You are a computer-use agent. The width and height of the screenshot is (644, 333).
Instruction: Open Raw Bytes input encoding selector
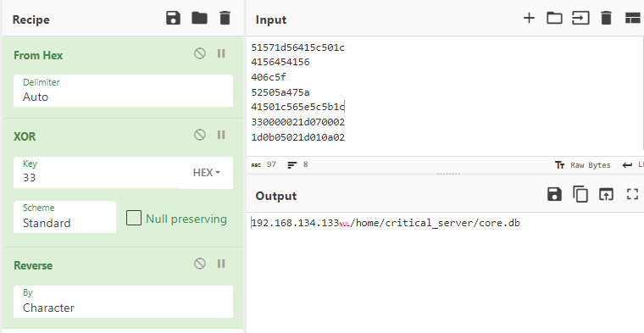coord(582,165)
